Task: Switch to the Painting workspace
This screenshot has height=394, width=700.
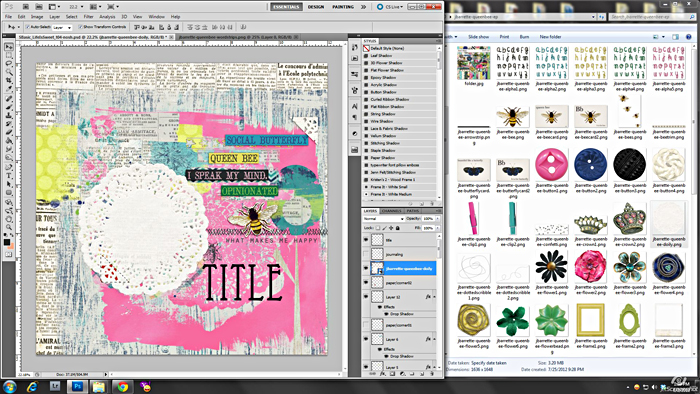Action: tap(343, 7)
